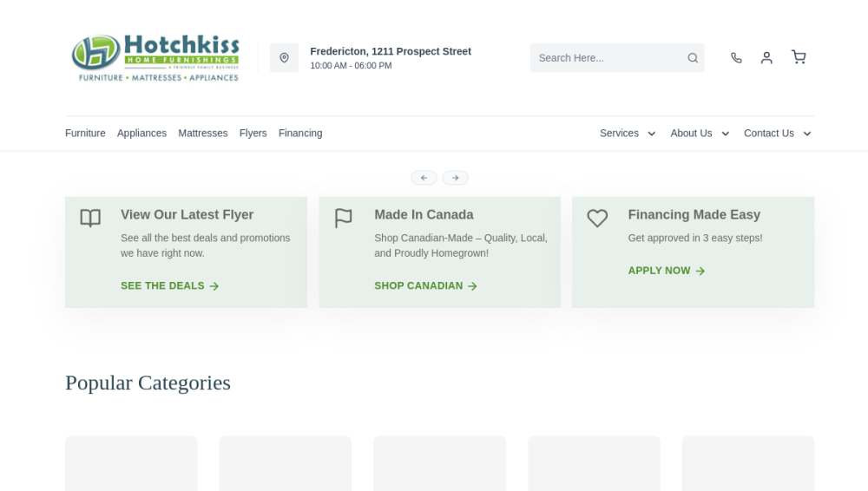This screenshot has width=868, height=491.
Task: Open the Services menu label
Action: pyautogui.click(x=619, y=133)
